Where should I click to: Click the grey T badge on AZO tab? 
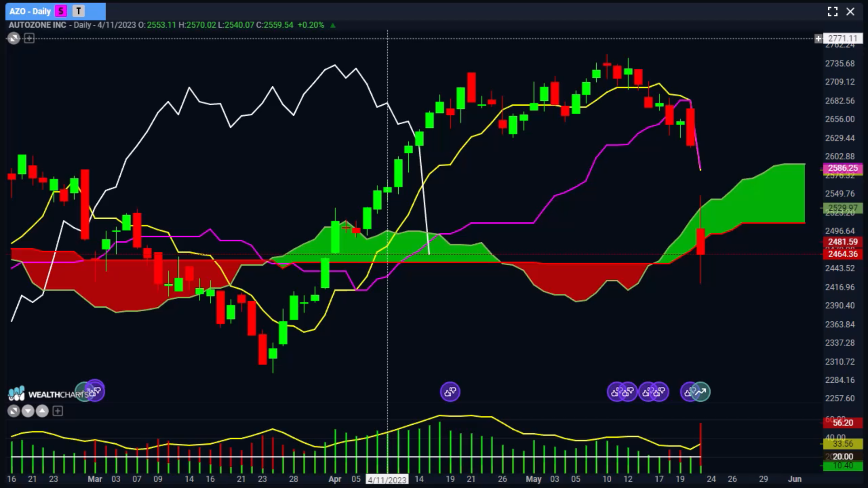(x=79, y=11)
